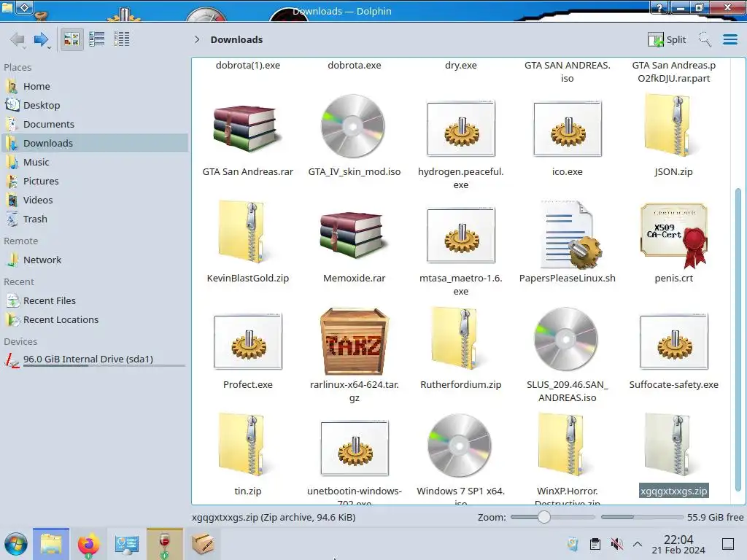Expand the breadcrumb chevron before Downloads

point(197,39)
